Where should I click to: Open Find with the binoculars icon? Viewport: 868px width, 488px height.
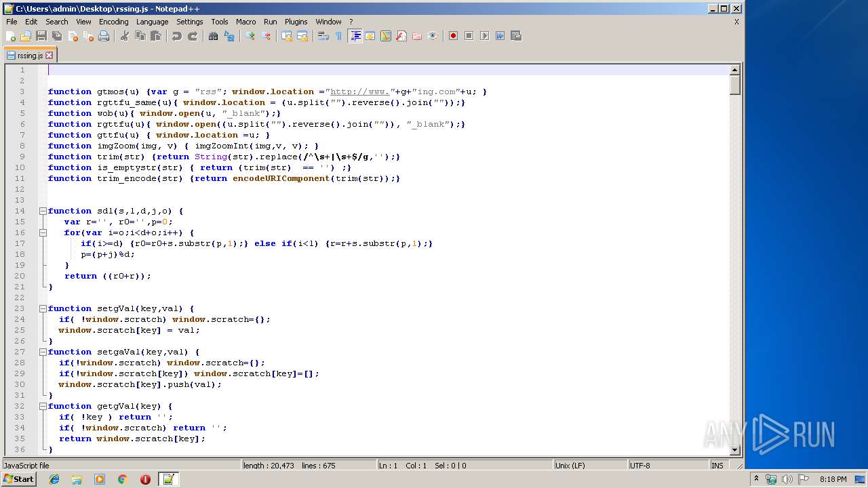(x=214, y=36)
